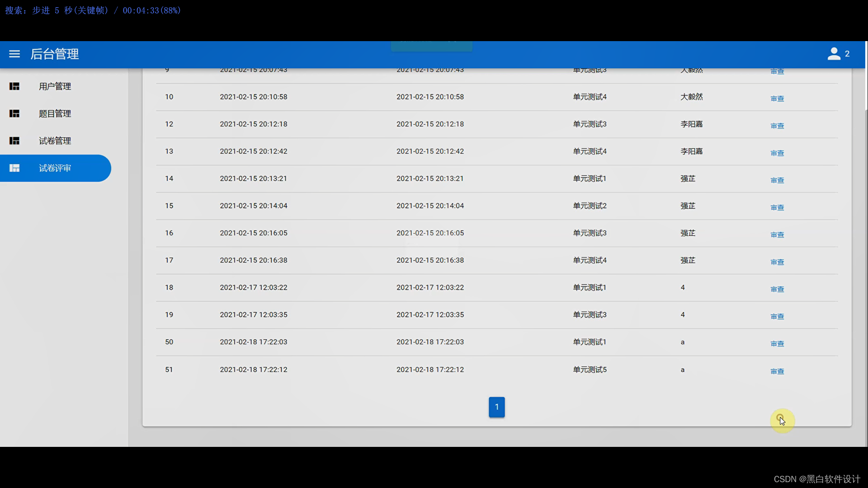Open review for record 50

point(777,344)
